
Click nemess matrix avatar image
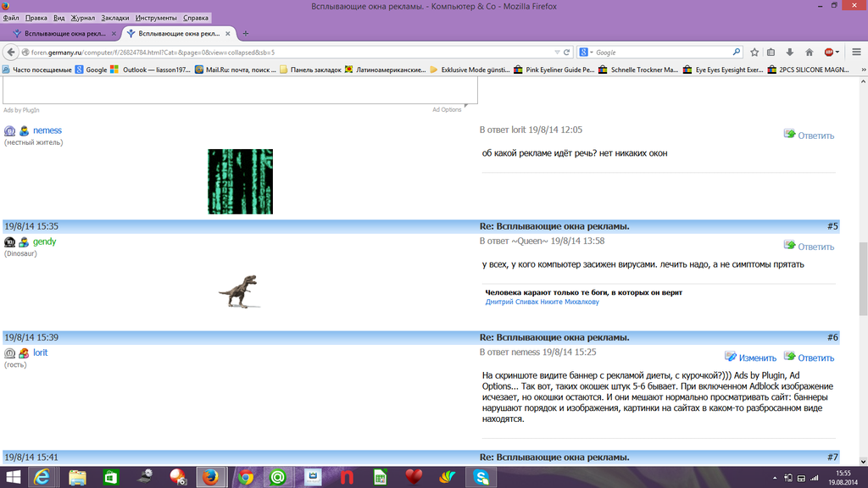(240, 181)
